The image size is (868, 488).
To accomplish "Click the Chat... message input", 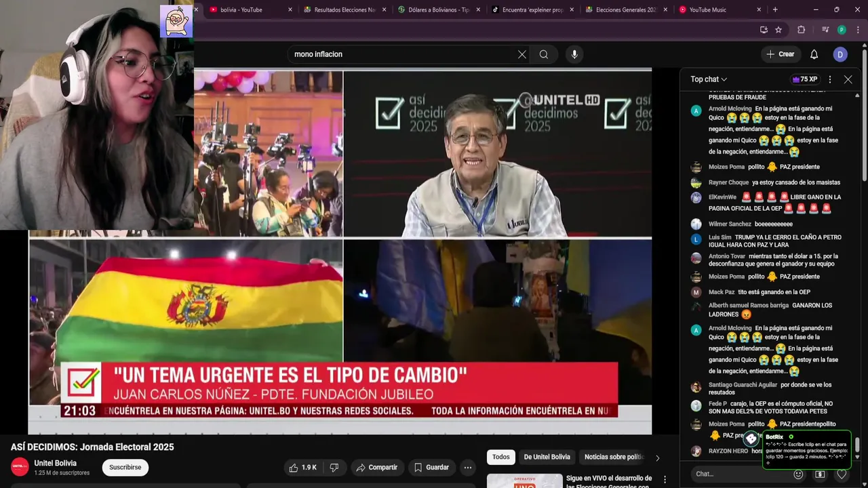I will pyautogui.click(x=739, y=474).
